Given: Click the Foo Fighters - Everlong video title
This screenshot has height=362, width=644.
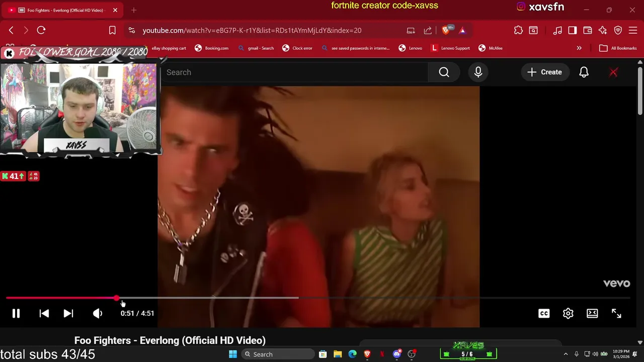Looking at the screenshot, I should pos(170,341).
